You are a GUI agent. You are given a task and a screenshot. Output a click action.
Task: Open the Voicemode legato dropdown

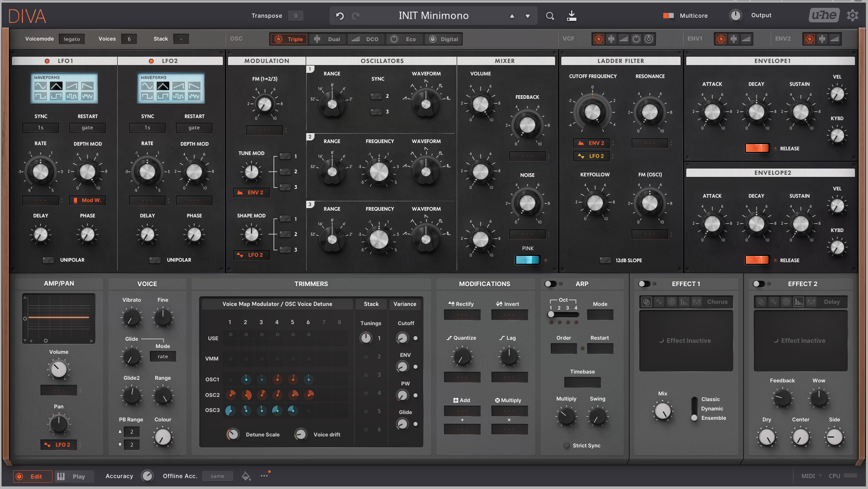point(72,39)
